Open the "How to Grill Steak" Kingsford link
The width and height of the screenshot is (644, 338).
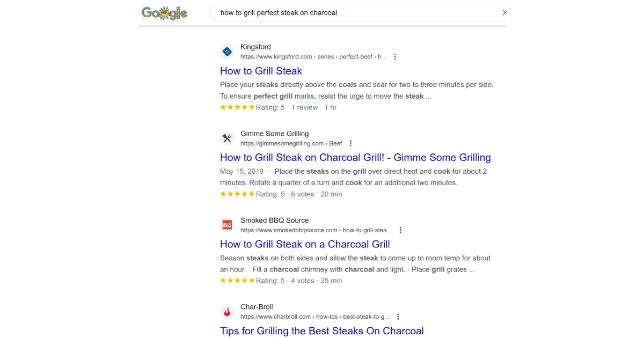click(x=261, y=71)
